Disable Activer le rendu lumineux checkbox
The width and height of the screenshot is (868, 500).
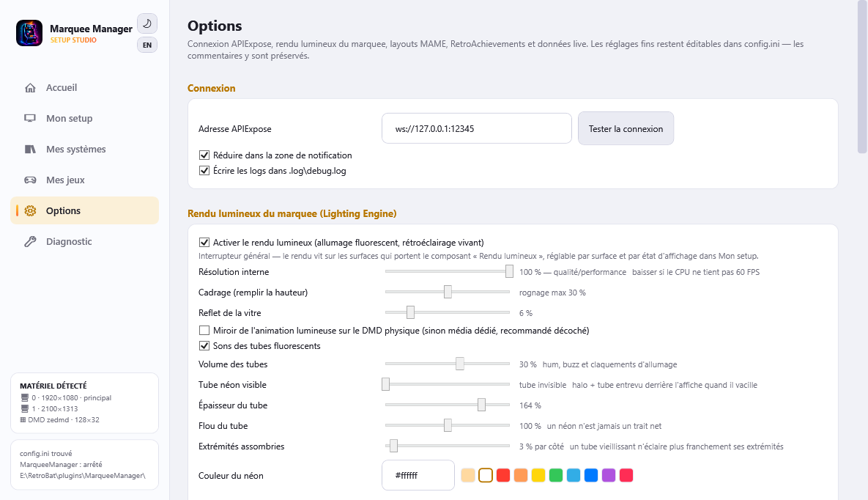tap(204, 242)
